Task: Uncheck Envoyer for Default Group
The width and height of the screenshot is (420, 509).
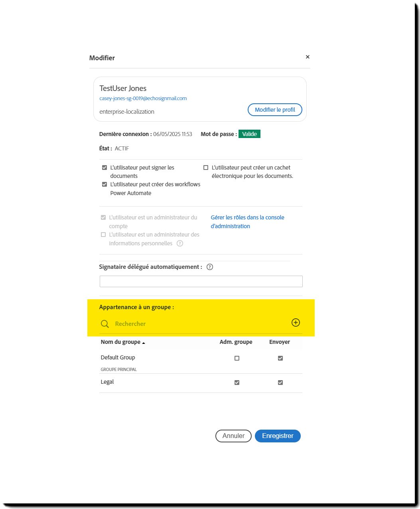Action: 280,358
